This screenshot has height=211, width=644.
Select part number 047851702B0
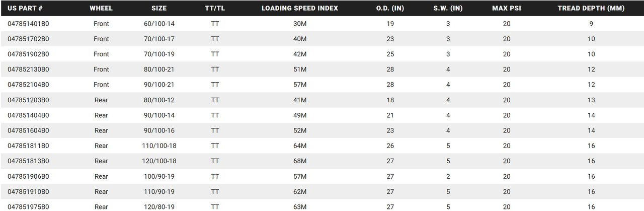pos(28,39)
